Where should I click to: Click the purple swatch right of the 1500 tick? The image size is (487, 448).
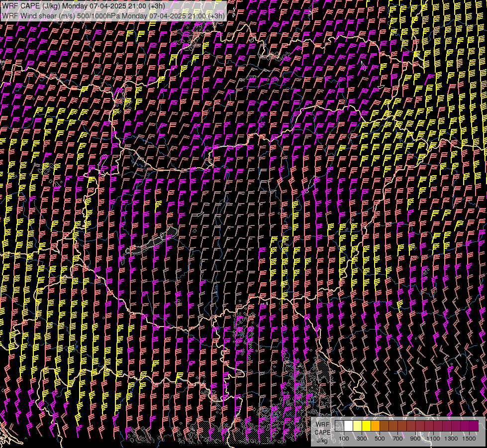(x=474, y=426)
